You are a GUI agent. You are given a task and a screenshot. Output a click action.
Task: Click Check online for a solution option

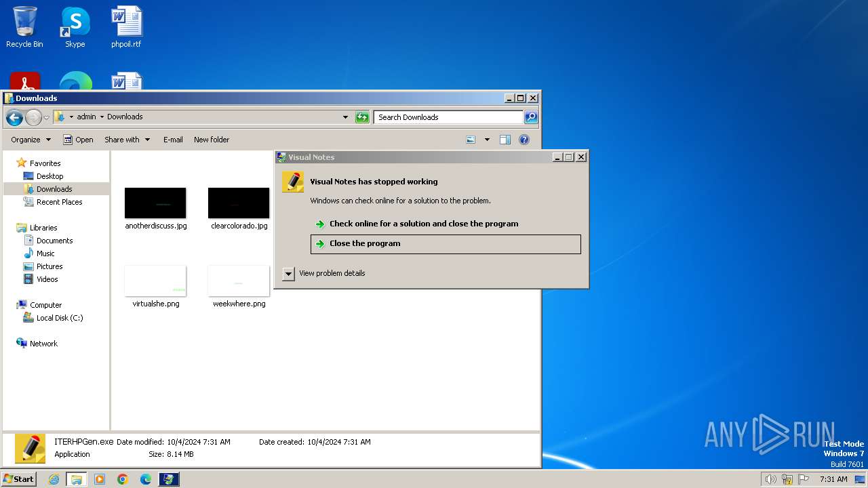pyautogui.click(x=446, y=224)
